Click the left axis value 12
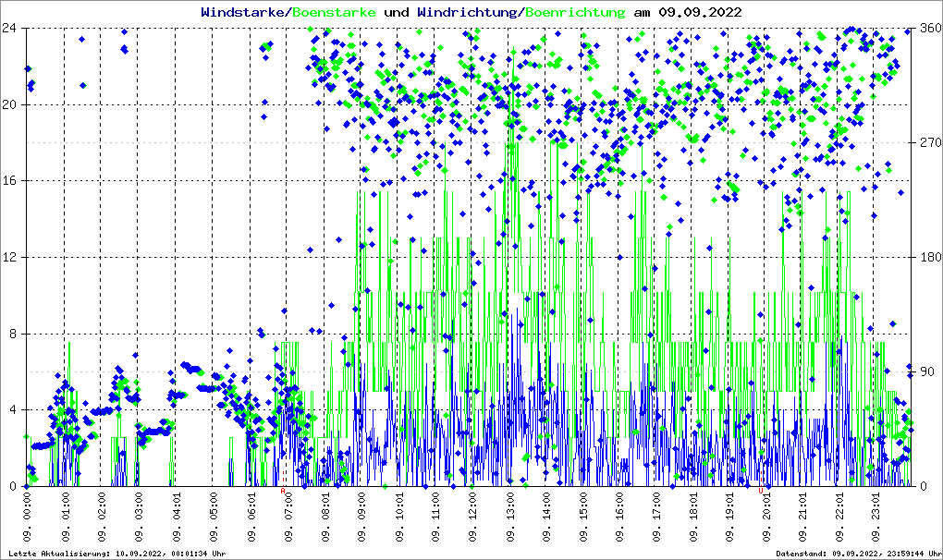 (x=11, y=257)
